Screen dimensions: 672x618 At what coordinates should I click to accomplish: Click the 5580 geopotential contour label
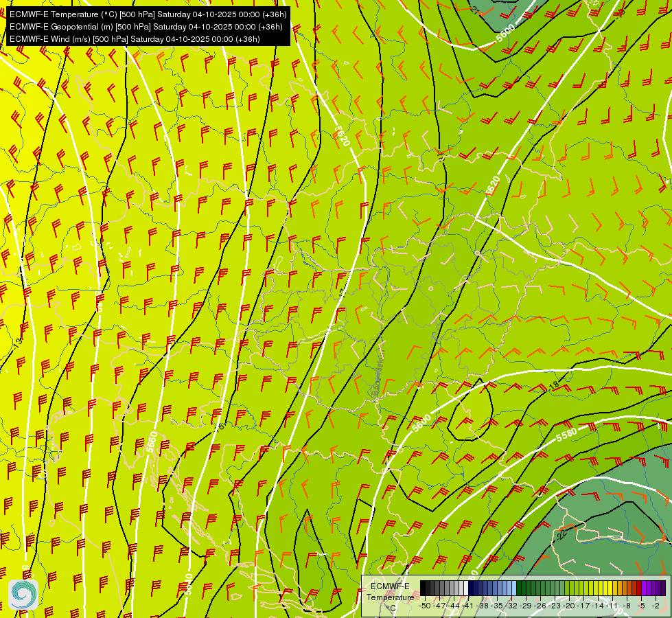tap(566, 435)
